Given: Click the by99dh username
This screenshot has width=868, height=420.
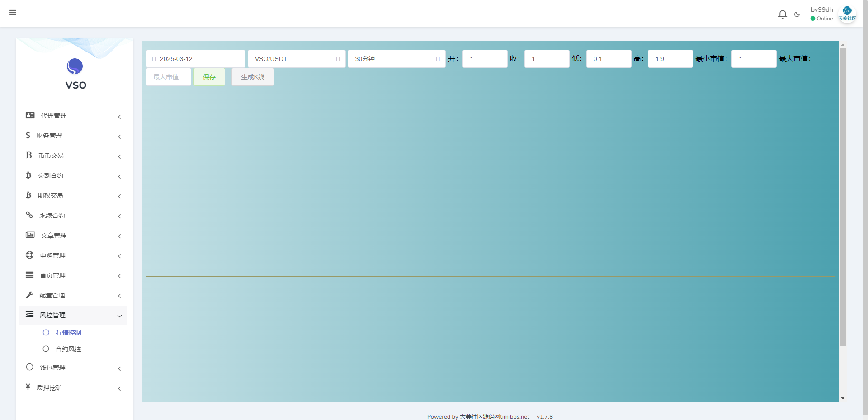Looking at the screenshot, I should 822,9.
